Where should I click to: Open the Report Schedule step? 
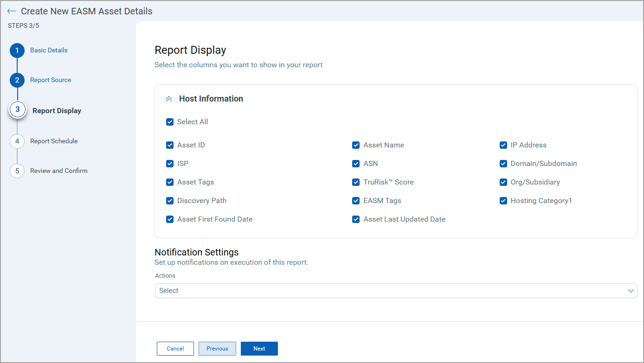coord(54,141)
